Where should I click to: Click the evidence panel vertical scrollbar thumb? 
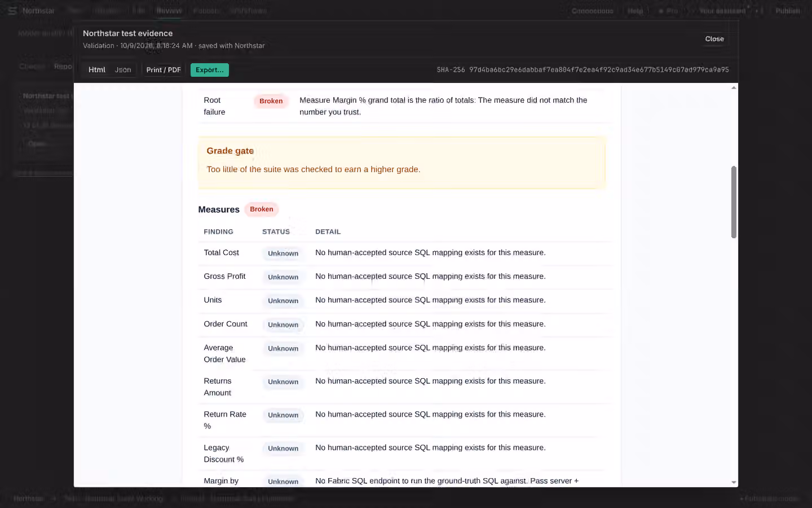tap(734, 202)
